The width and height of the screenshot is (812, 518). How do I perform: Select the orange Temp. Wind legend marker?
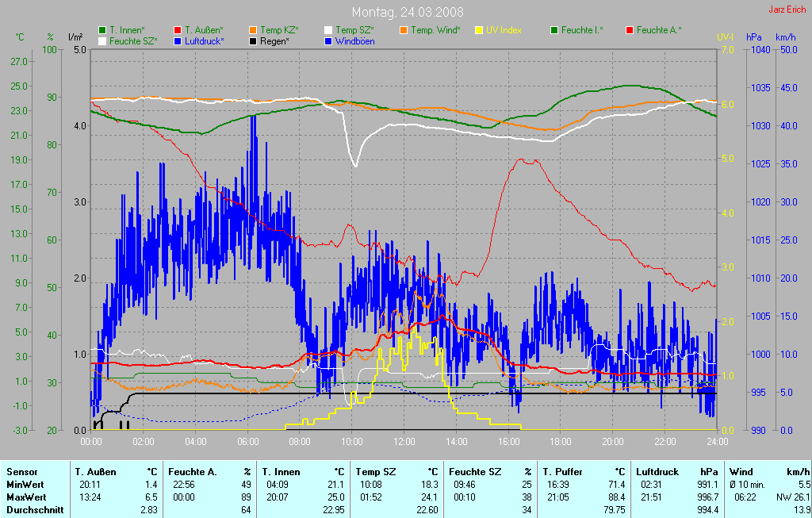[404, 30]
